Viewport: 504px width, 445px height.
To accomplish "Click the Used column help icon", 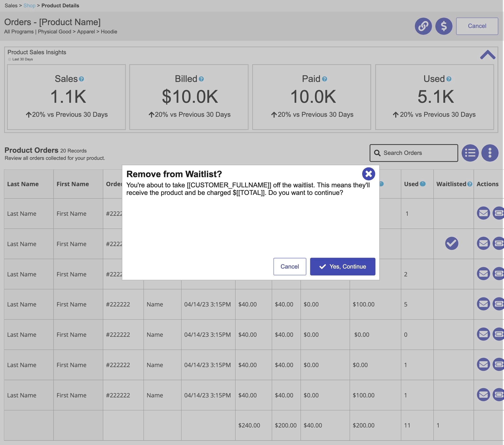I will (x=422, y=184).
